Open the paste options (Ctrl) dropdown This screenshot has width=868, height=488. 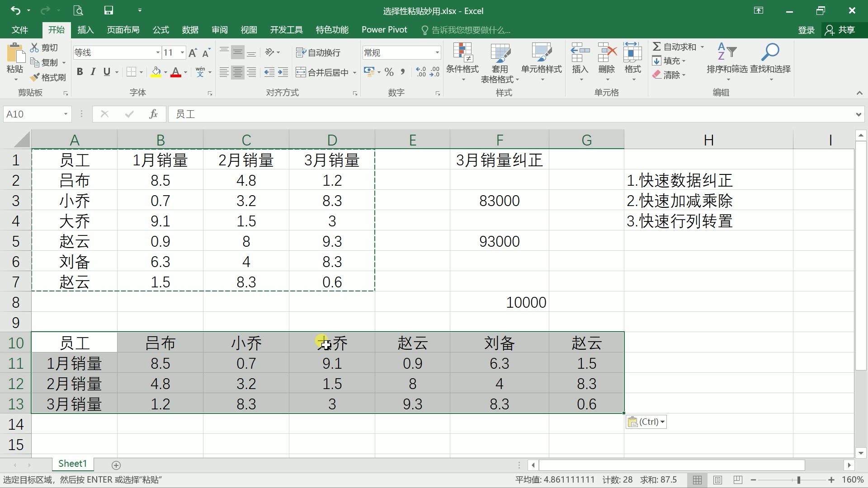click(646, 422)
